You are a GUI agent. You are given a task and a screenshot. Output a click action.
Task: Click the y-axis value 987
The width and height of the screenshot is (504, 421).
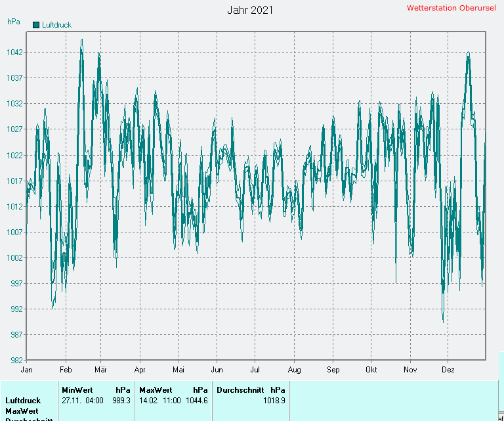tap(16, 335)
